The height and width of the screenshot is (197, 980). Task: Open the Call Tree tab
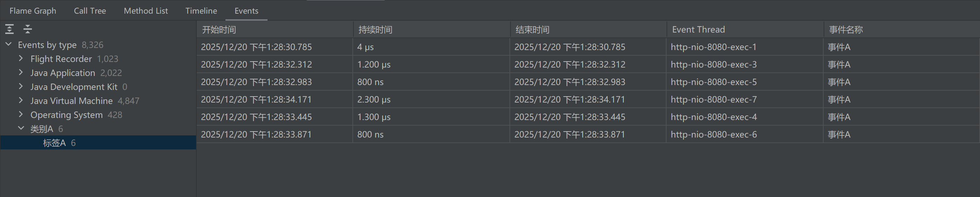click(x=90, y=10)
